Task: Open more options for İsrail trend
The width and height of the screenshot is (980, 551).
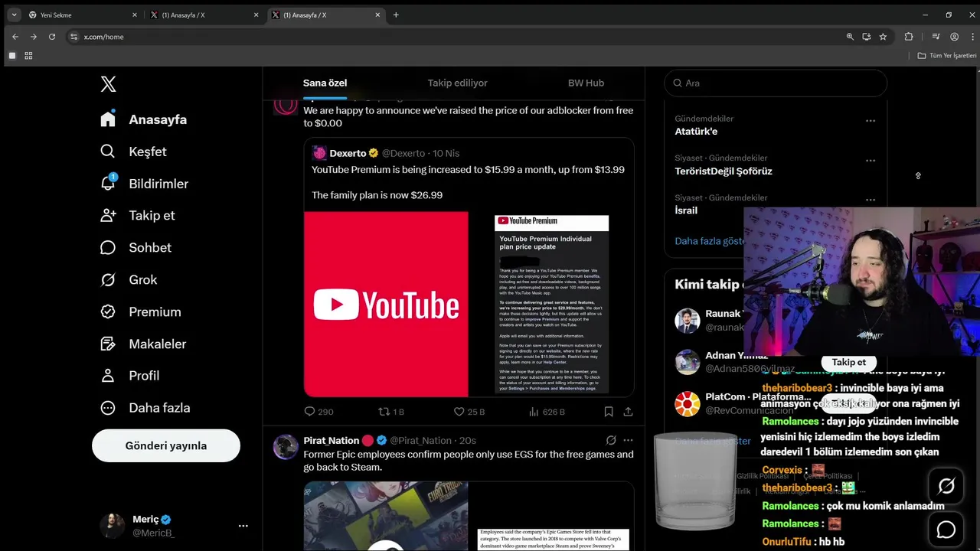Action: coord(871,201)
